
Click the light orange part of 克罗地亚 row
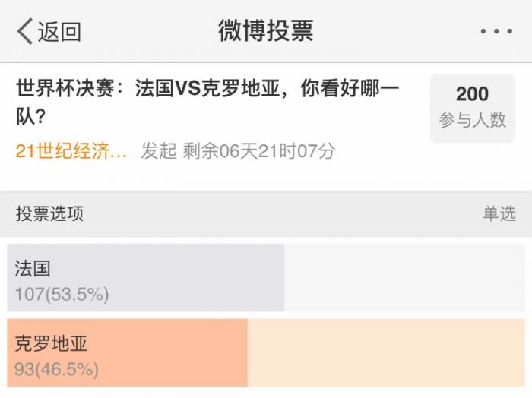coord(386,353)
